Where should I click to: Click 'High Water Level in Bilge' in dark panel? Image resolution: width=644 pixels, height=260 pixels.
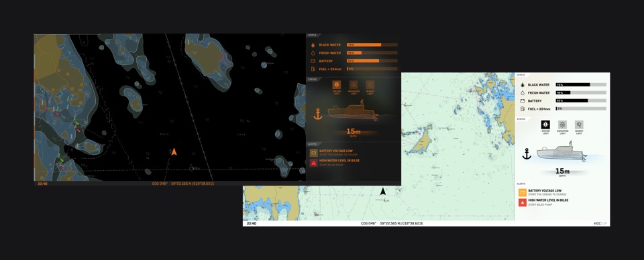point(339,161)
